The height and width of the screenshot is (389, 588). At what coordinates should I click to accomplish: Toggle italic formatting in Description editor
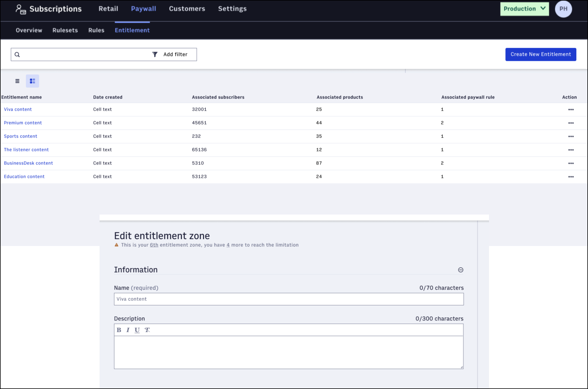tap(128, 330)
